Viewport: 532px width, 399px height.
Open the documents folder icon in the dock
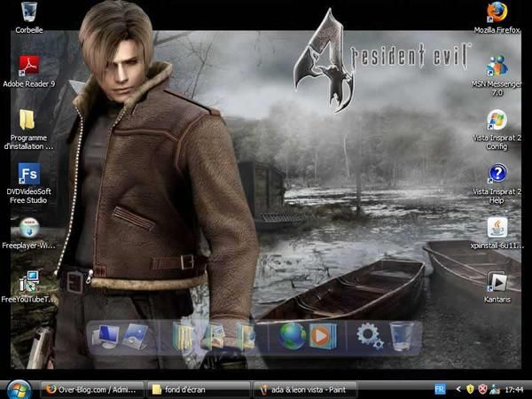pos(183,336)
